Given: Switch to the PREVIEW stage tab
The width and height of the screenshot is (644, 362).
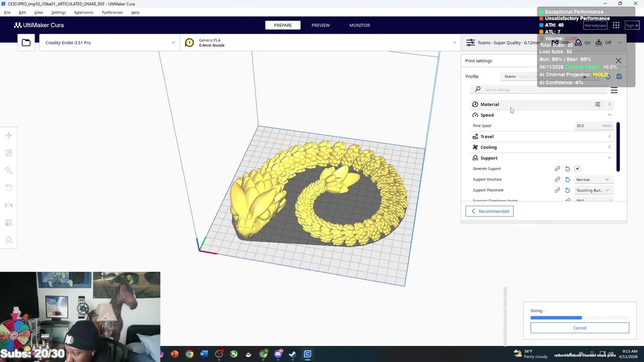Looking at the screenshot, I should [320, 25].
